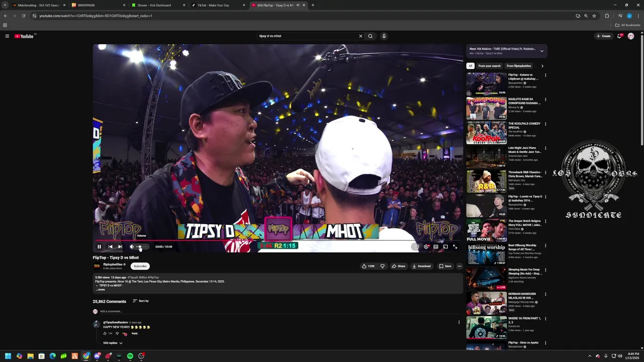Share this video
644x362 pixels.
(398, 266)
